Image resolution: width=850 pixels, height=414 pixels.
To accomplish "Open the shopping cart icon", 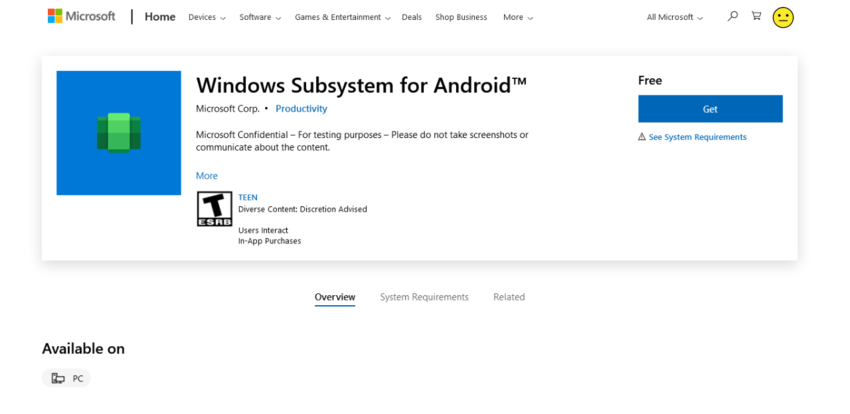I will (756, 16).
